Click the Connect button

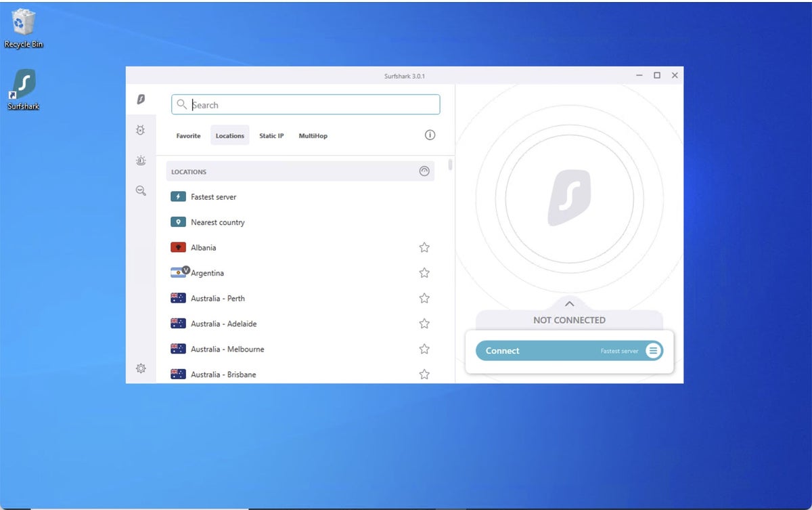click(x=569, y=351)
